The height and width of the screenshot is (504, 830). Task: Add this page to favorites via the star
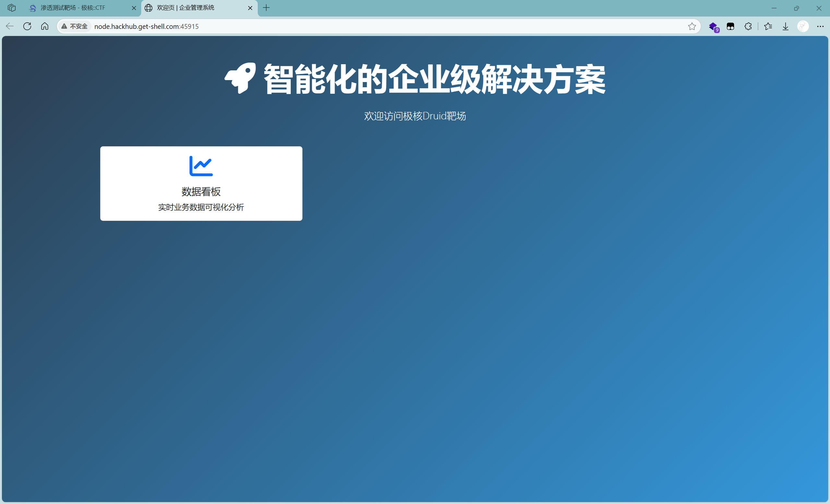[692, 26]
